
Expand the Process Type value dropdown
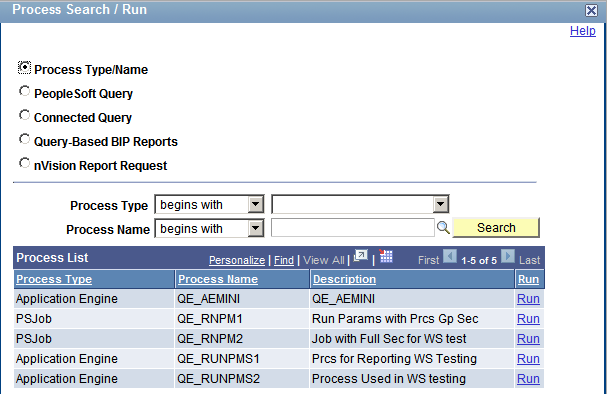point(360,204)
